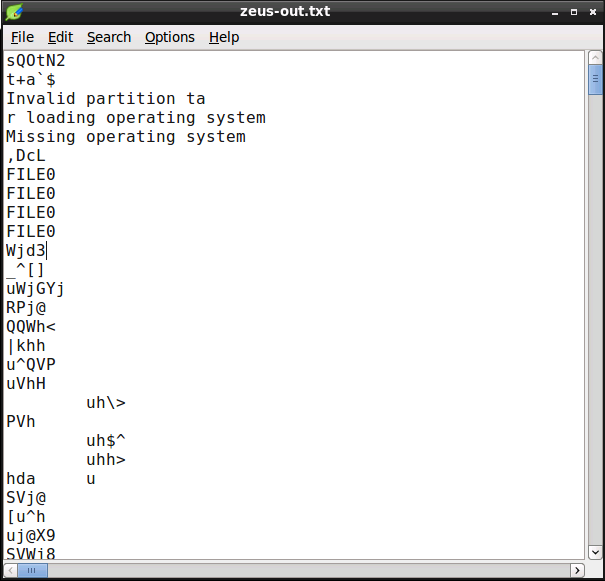Click the line ',DcL'
Screen dimensions: 605x581
(x=26, y=156)
